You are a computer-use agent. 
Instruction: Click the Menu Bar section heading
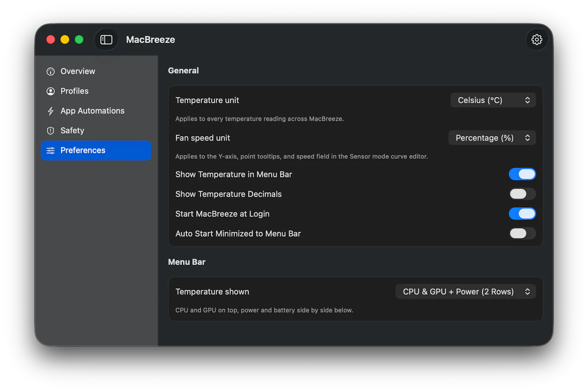(187, 262)
